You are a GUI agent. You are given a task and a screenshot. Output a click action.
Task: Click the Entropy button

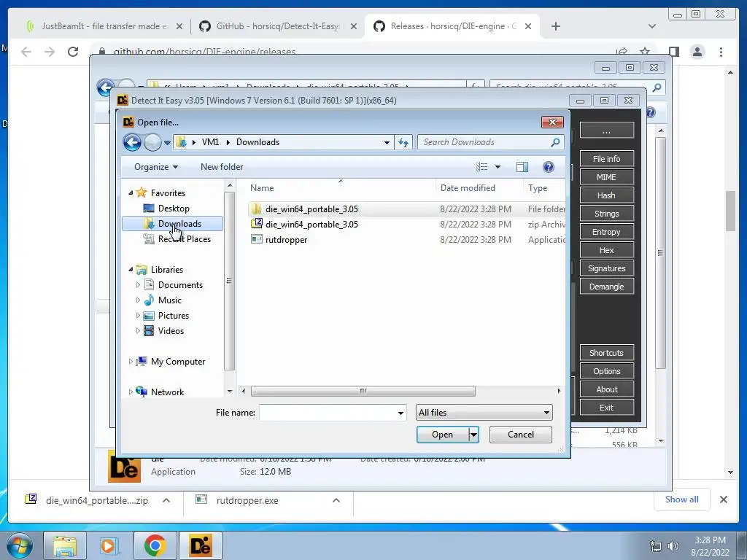(x=606, y=232)
